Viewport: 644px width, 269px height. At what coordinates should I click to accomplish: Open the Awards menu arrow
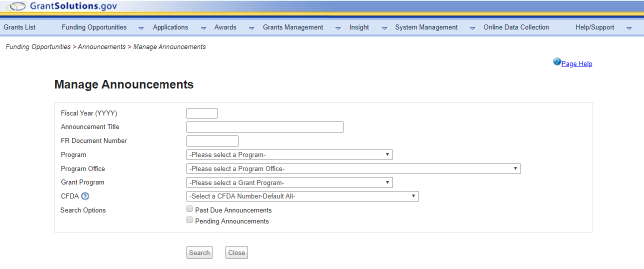(x=251, y=28)
